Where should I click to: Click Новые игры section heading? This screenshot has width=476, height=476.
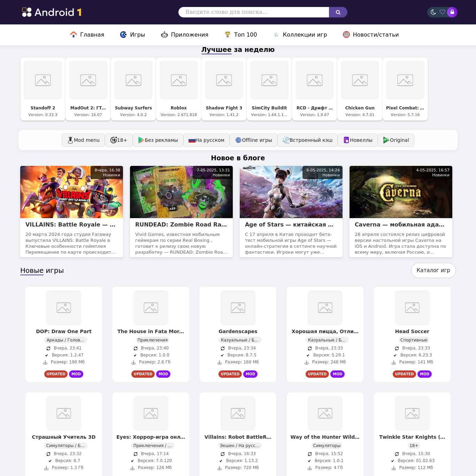[x=42, y=270]
